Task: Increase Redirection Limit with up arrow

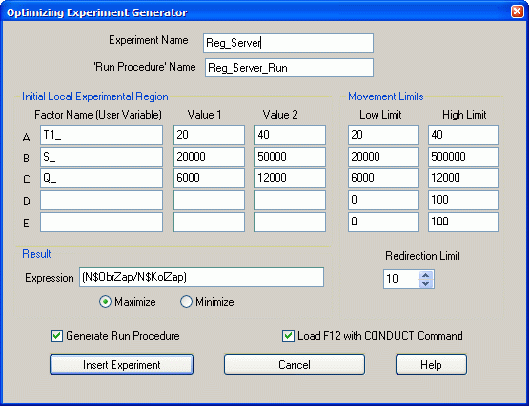Action: tap(426, 275)
